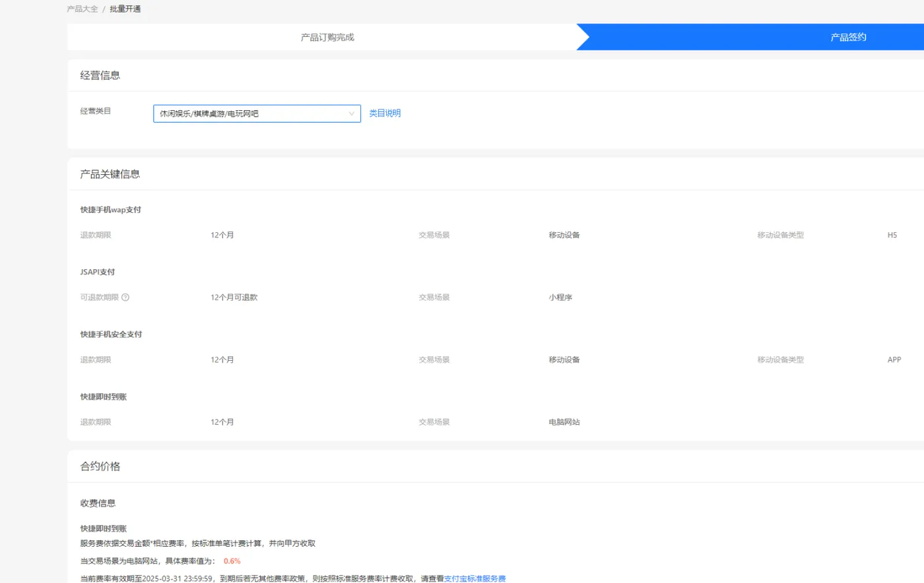Open the 类目说明 link
This screenshot has width=924, height=583.
tap(385, 113)
